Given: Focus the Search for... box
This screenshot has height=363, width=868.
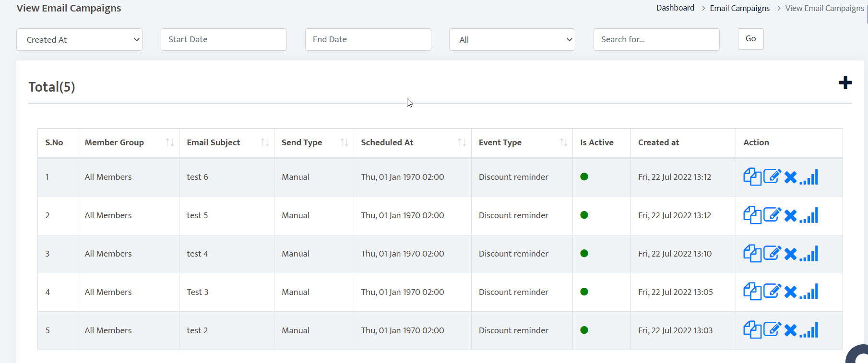Looking at the screenshot, I should [656, 39].
